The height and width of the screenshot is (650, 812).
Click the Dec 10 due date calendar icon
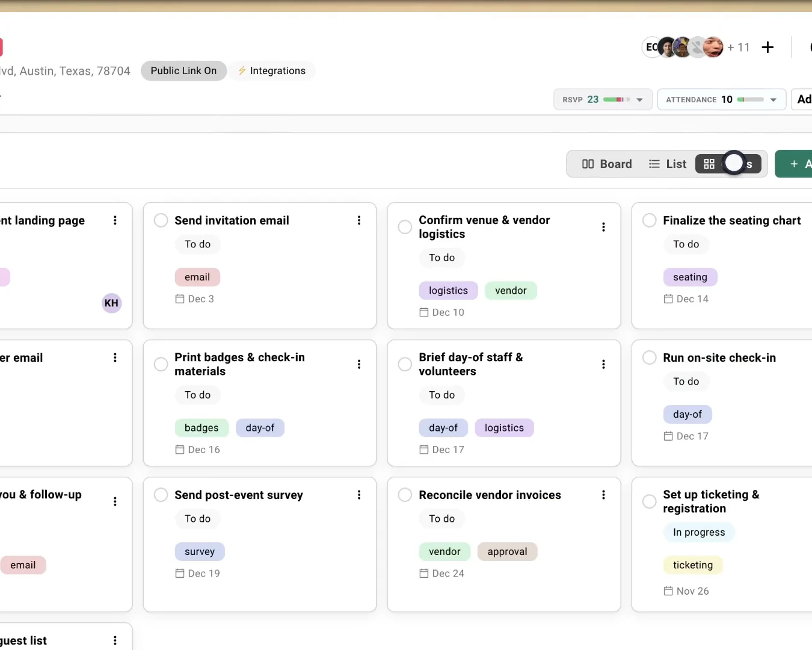tap(424, 312)
